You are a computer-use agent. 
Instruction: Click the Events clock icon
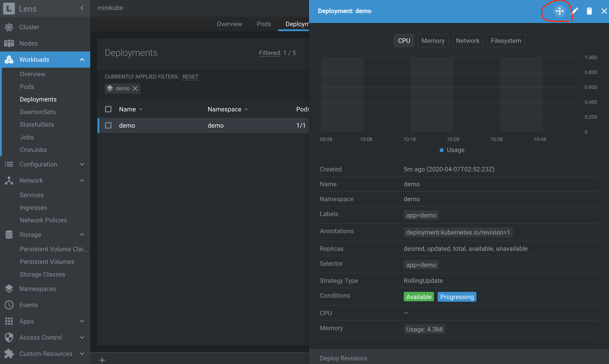[x=9, y=305]
